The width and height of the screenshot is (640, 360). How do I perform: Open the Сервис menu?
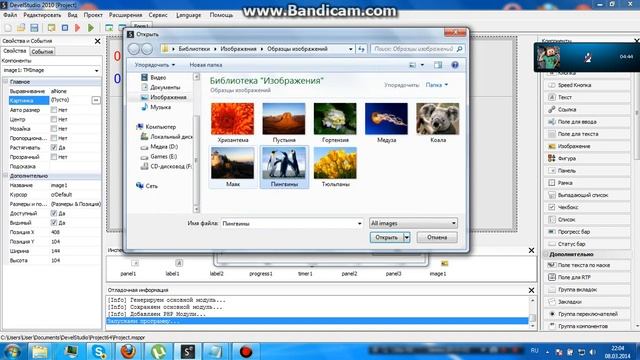pos(158,15)
